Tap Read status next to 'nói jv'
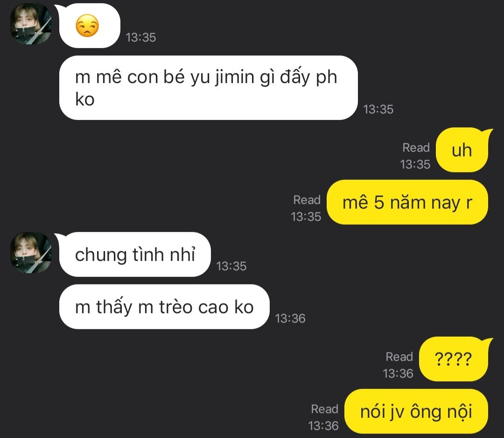The height and width of the screenshot is (438, 504). click(324, 409)
